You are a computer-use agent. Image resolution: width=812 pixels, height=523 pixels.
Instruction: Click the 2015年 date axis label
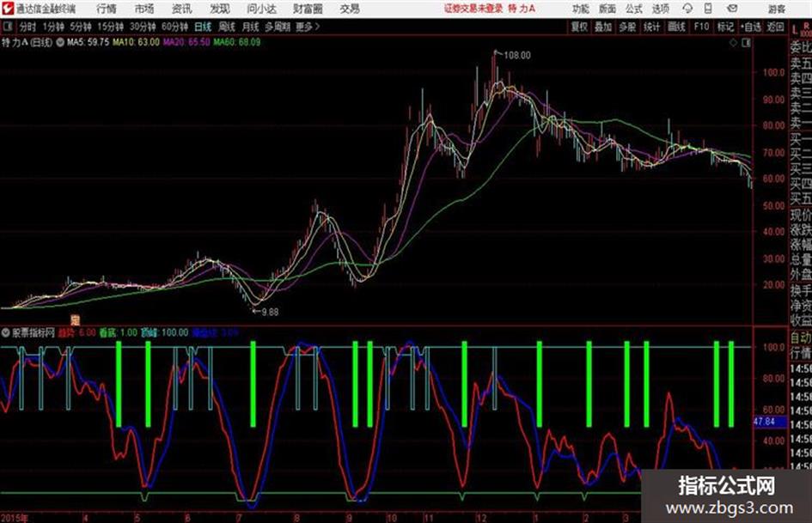tap(14, 517)
